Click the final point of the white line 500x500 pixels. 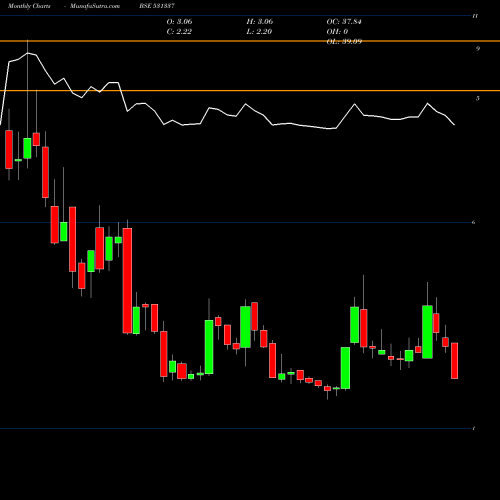[x=454, y=125]
